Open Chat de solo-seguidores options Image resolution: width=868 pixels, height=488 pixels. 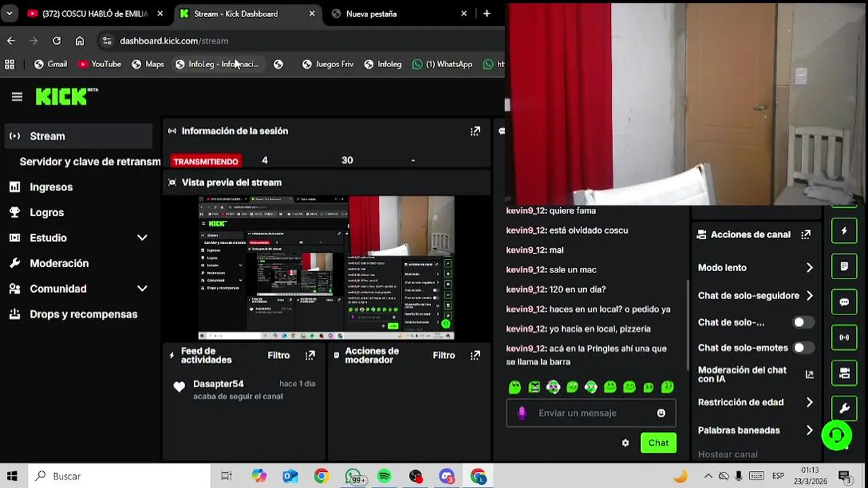pyautogui.click(x=756, y=296)
